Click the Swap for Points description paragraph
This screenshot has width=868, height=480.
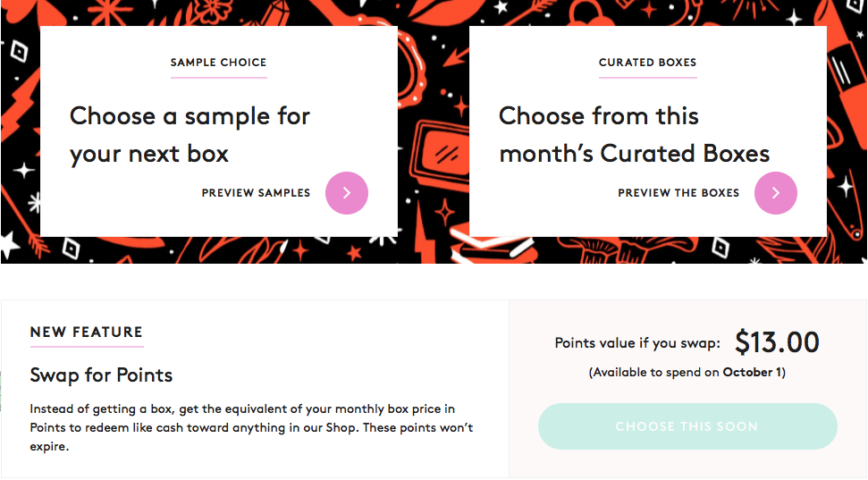[251, 427]
